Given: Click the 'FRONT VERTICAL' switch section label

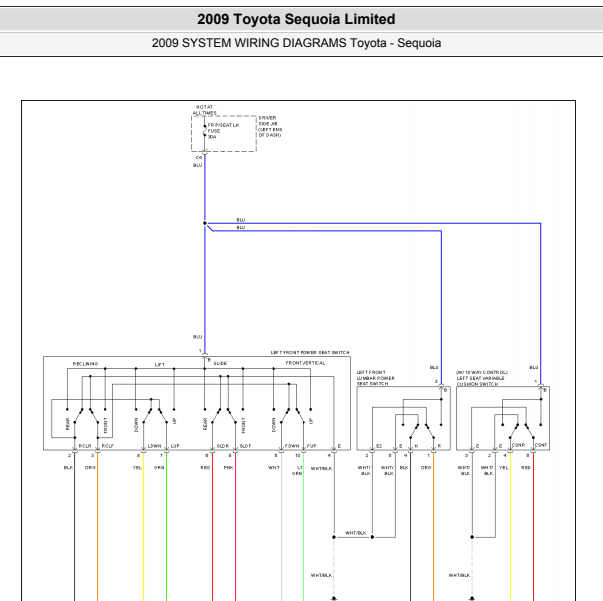Looking at the screenshot, I should point(305,363).
